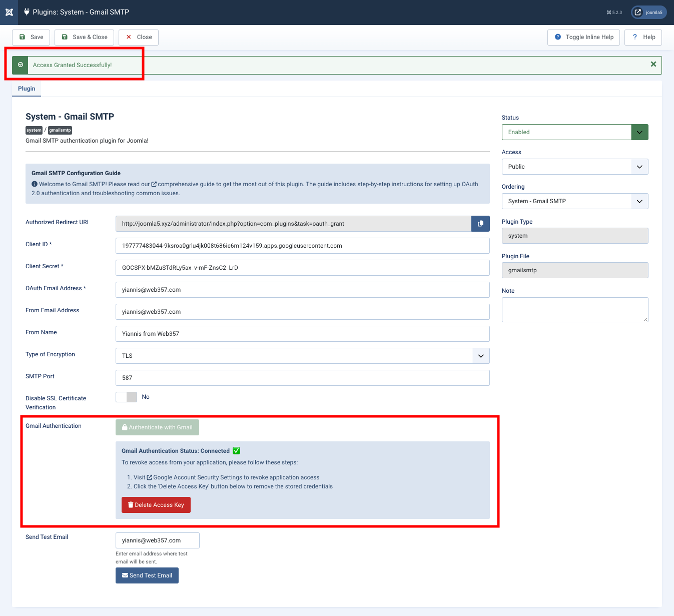Click 'Gmail SMTP Configuration Guide' heading
This screenshot has width=674, height=616.
tap(76, 173)
